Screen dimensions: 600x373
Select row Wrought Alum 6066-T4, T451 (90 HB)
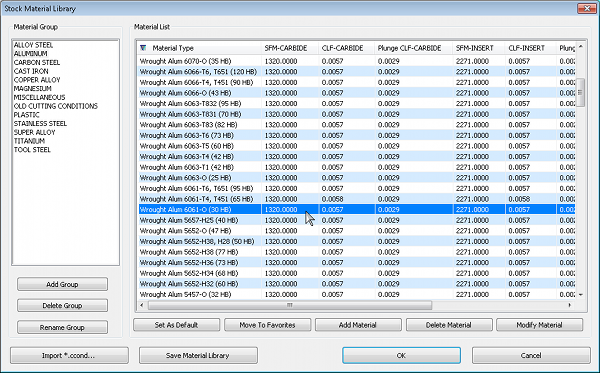click(x=356, y=82)
